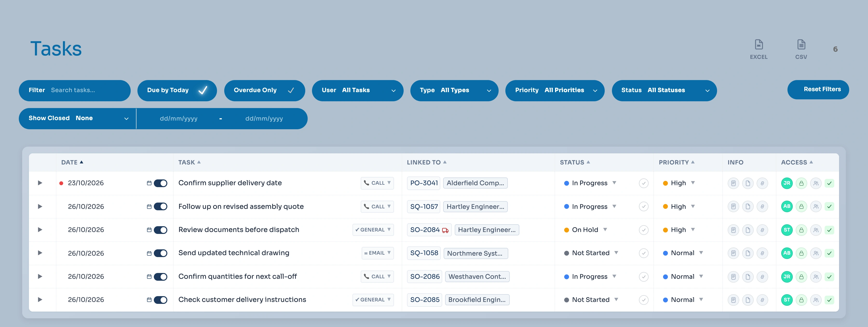Viewport: 868px width, 327px height.
Task: Sort by the PRIORITY column header
Action: 677,163
